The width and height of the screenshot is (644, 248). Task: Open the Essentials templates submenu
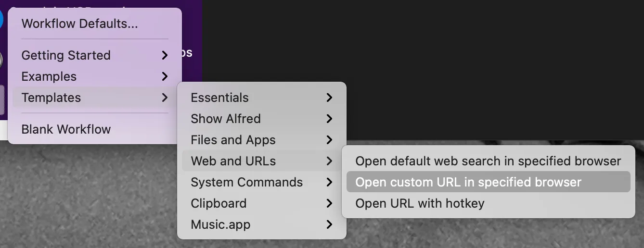coord(219,98)
